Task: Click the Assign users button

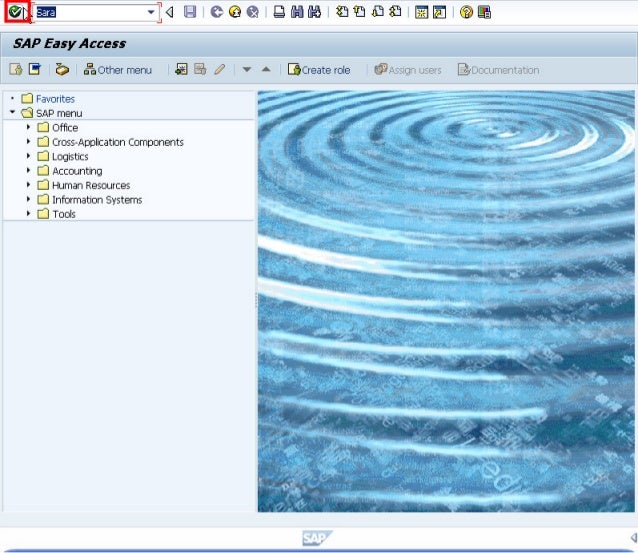Action: click(x=408, y=70)
